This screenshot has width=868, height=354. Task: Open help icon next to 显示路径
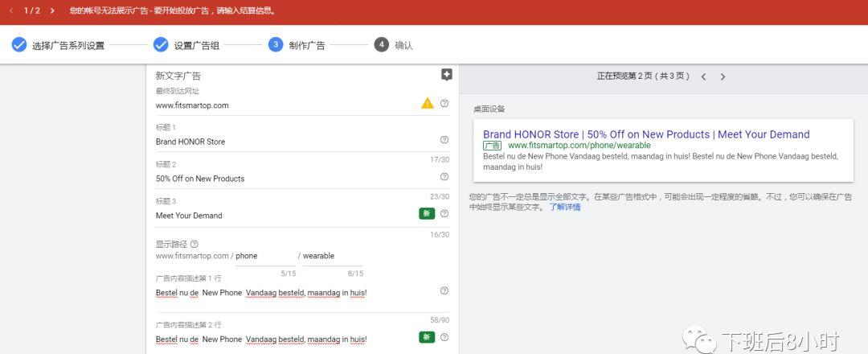tap(194, 245)
